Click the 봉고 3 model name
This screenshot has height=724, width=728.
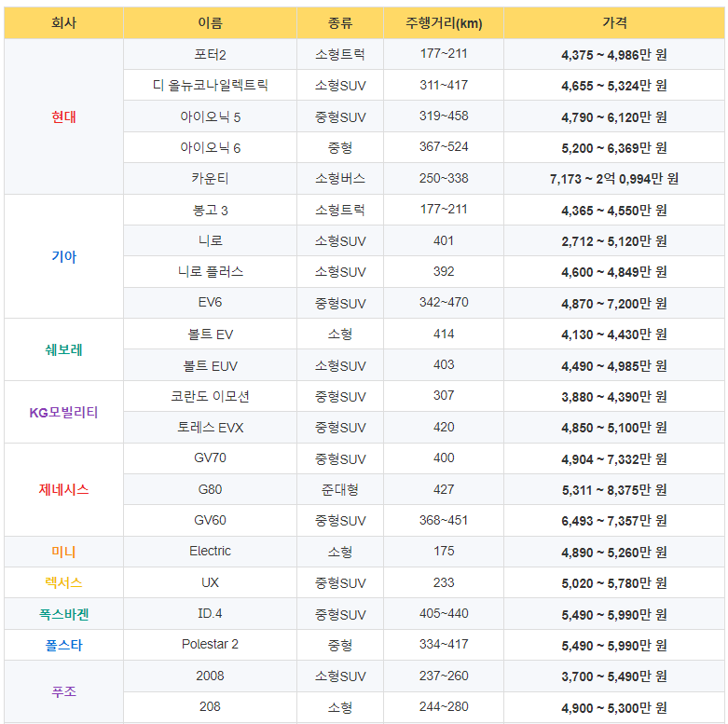pos(210,211)
